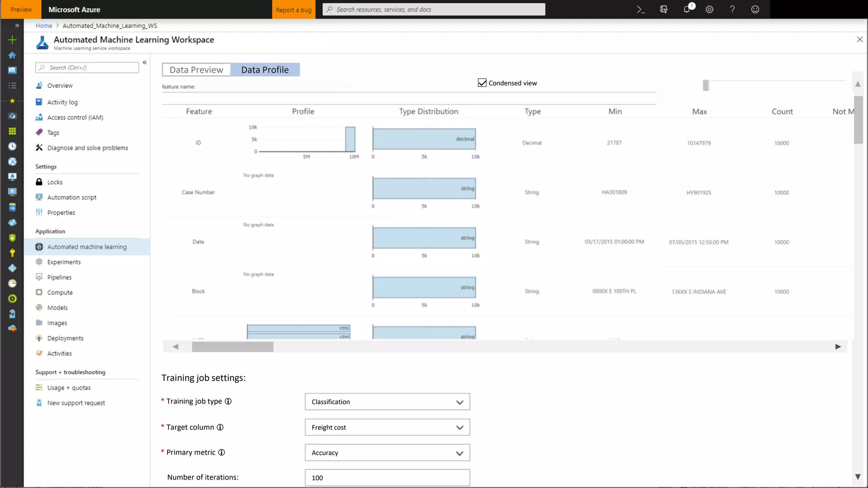
Task: Click the Max column header
Action: coord(699,111)
